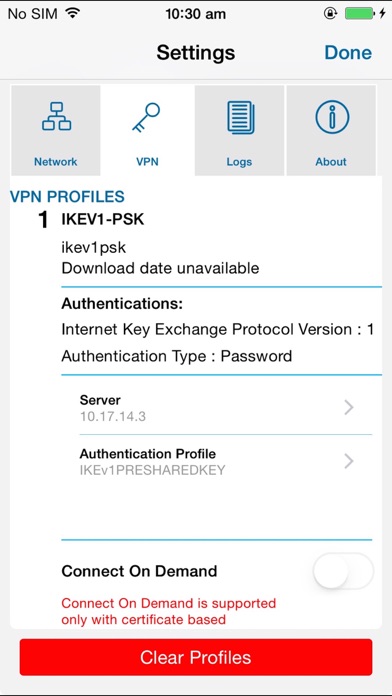This screenshot has width=392, height=696.
Task: Tap the rotation lock status icon
Action: click(x=330, y=13)
